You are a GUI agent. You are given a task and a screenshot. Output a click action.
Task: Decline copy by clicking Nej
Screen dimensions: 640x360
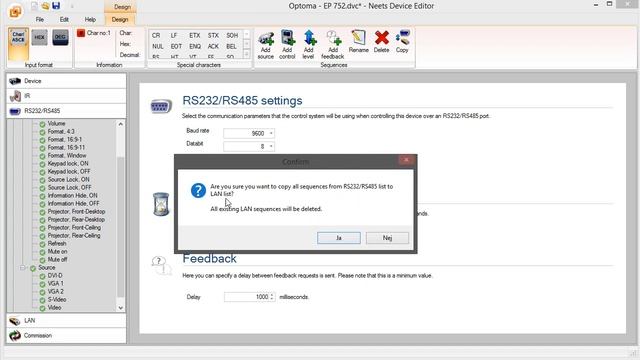(387, 238)
